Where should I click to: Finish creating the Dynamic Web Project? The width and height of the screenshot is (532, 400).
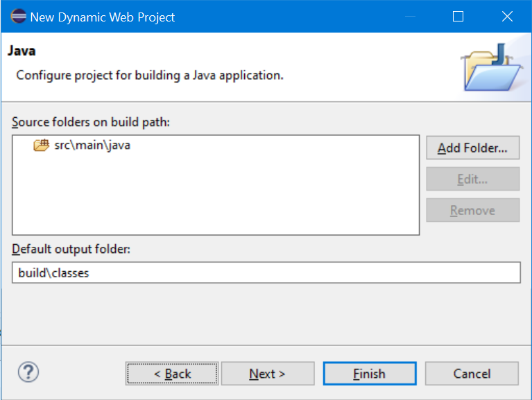[370, 374]
